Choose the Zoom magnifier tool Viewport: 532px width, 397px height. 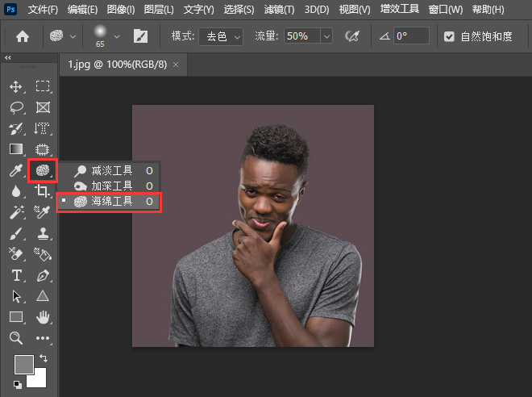16,338
